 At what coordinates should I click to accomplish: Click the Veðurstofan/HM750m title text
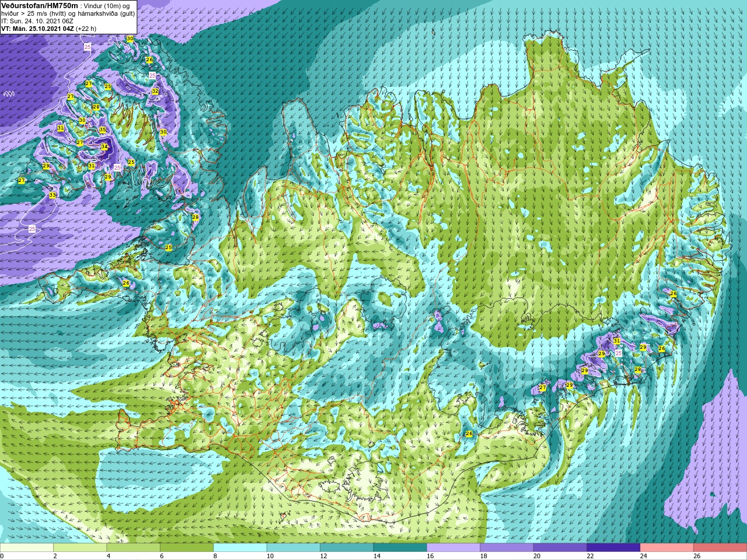click(x=40, y=5)
